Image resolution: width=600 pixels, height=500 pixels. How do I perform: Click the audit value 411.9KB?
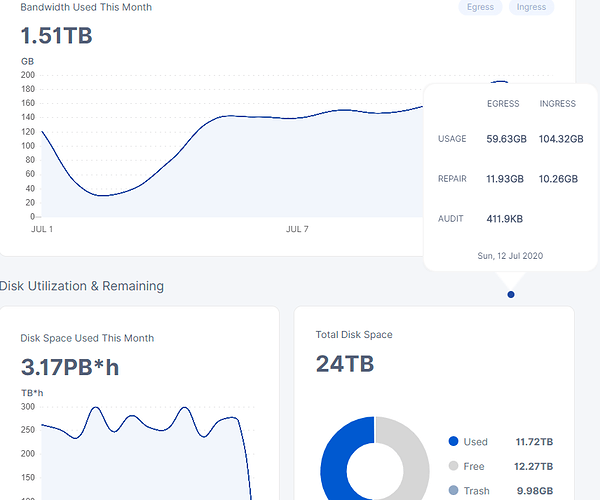[504, 219]
